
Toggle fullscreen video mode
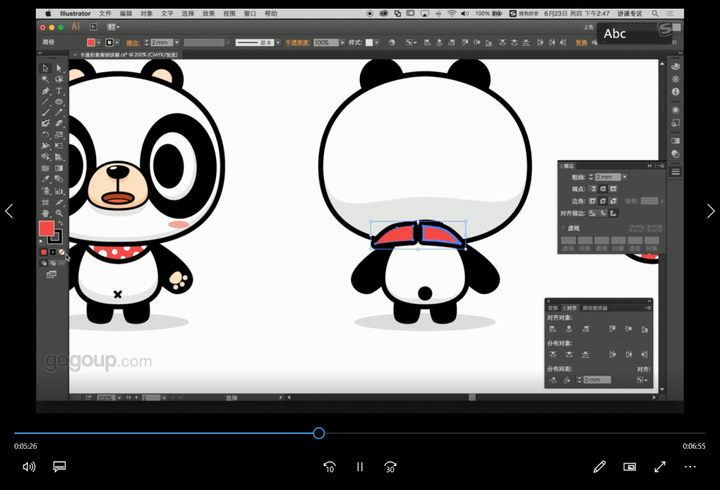point(660,467)
